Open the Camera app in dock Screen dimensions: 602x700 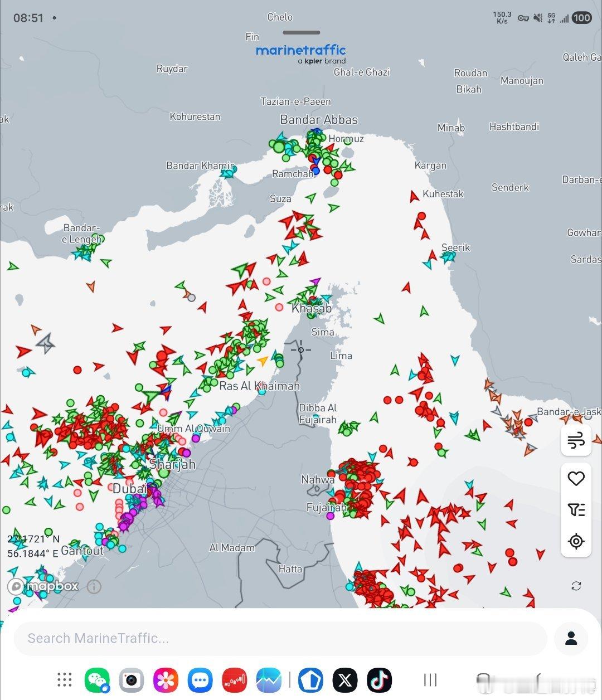point(131,680)
